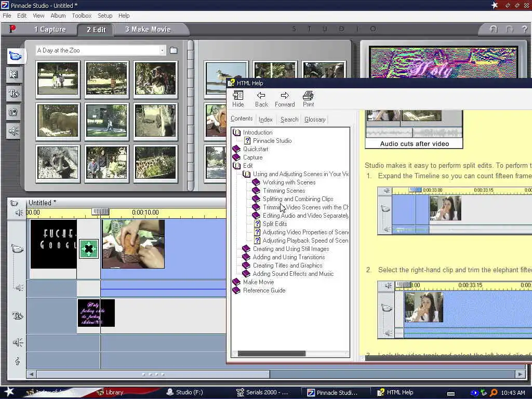Select the first zoo scene thumbnail
Screen dimensions: 532x399
pyautogui.click(x=58, y=79)
